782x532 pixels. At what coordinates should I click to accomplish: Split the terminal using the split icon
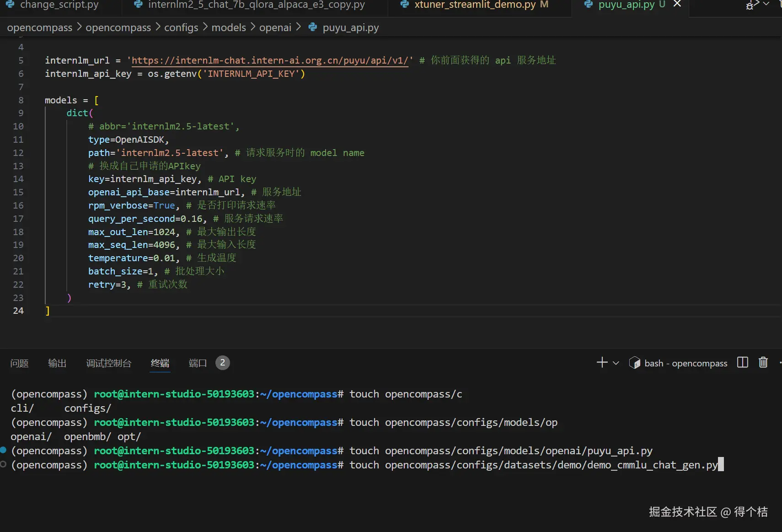(x=743, y=363)
